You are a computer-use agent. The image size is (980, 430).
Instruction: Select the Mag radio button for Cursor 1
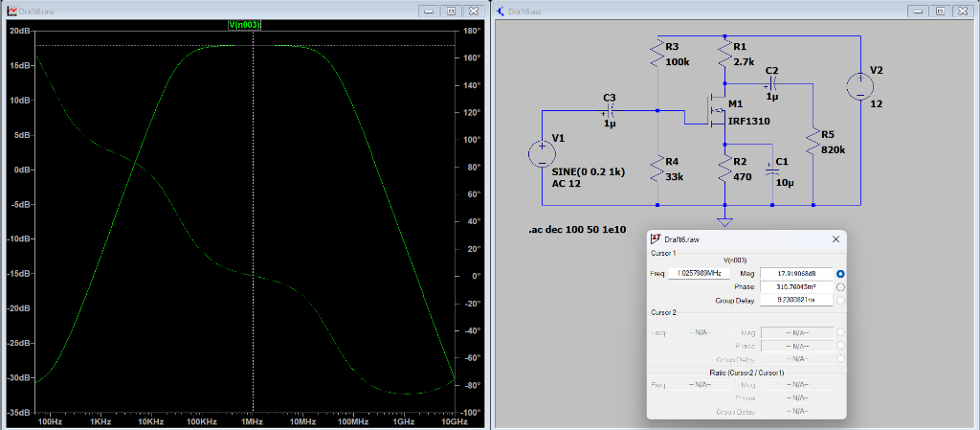click(840, 274)
